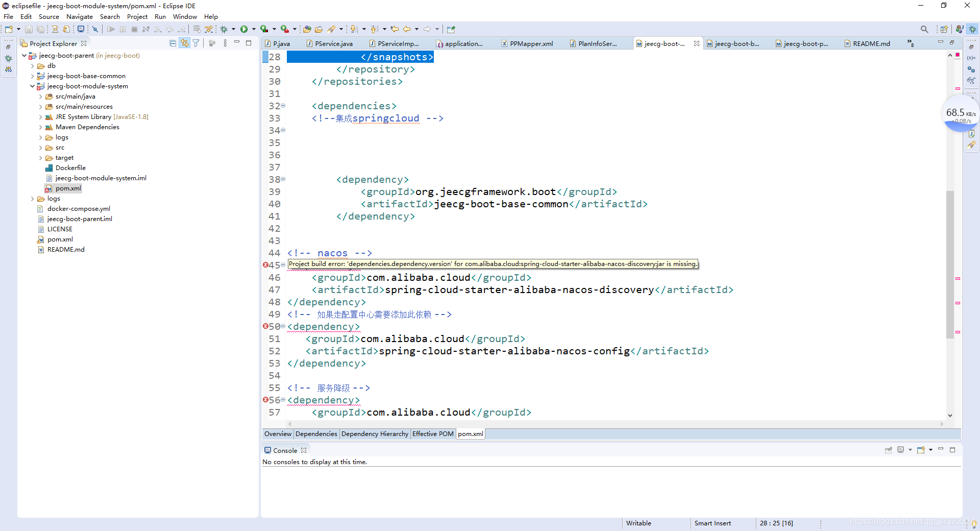Open the Source menu

[x=48, y=16]
